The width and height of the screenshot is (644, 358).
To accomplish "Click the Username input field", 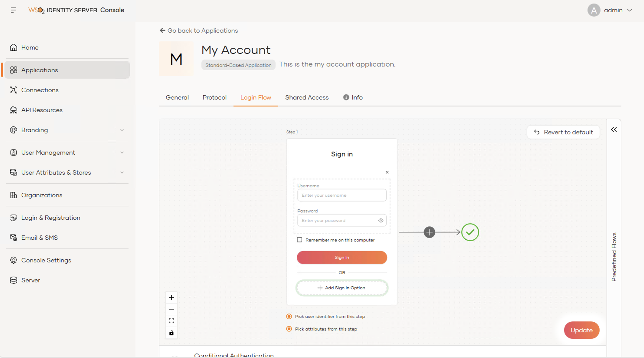I will pyautogui.click(x=342, y=195).
